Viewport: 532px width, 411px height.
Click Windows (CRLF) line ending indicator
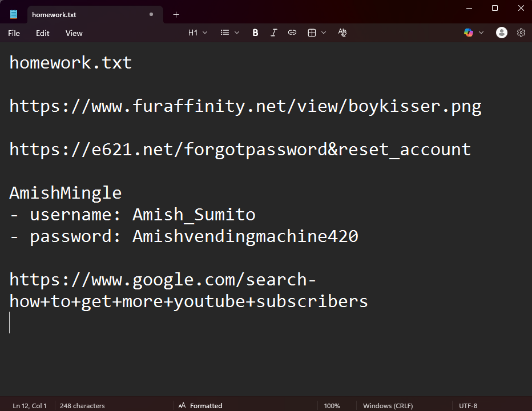coord(388,406)
